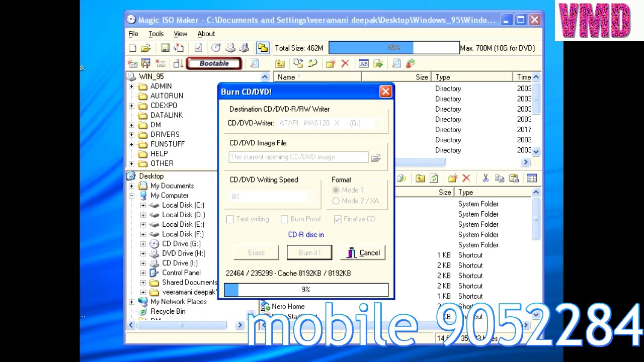Open an image file via folder icon
Image resolution: width=644 pixels, height=362 pixels.
pyautogui.click(x=146, y=48)
